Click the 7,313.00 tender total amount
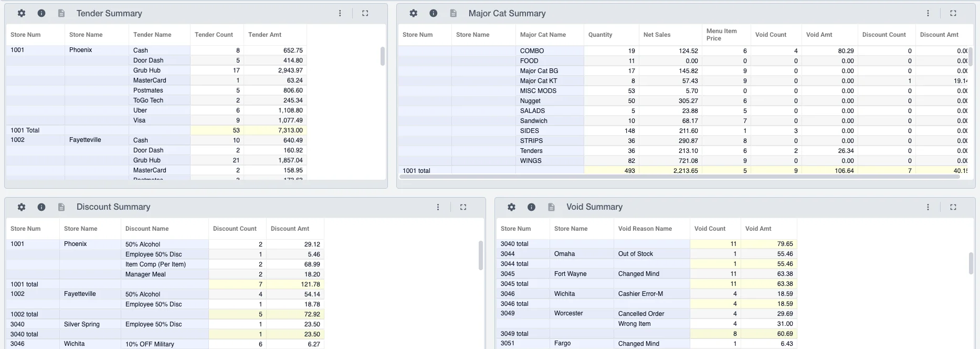Viewport: 980px width, 349px height. (x=290, y=130)
